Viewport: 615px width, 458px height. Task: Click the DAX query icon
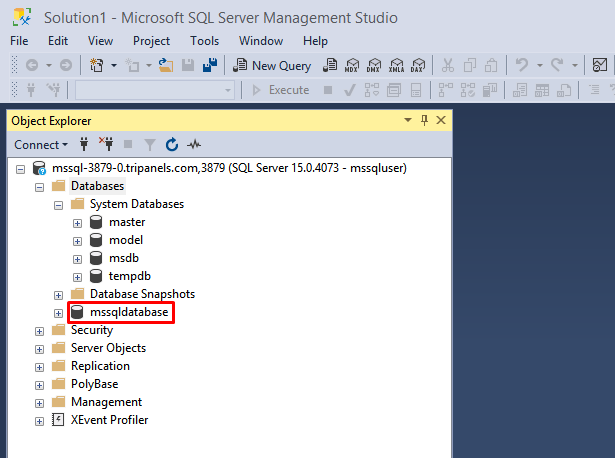point(417,65)
